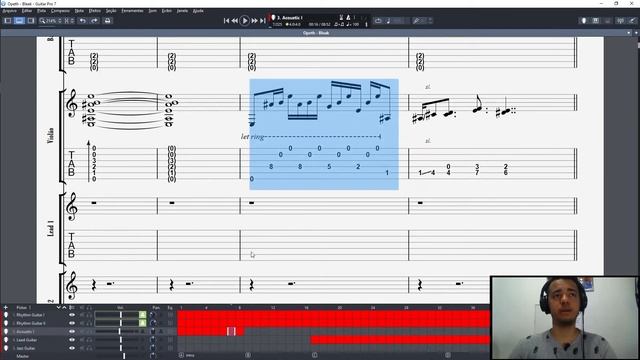
Task: Open the Arquivo menu
Action: (x=9, y=11)
